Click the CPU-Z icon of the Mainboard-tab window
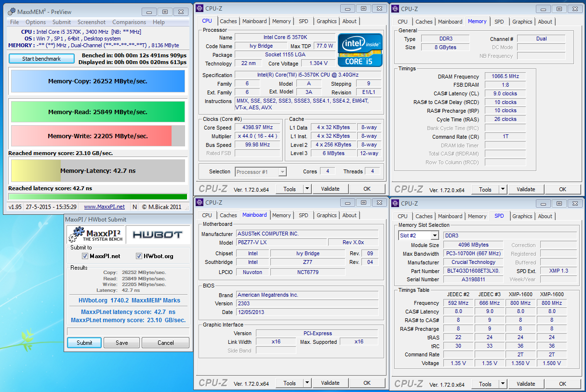 tap(200, 203)
